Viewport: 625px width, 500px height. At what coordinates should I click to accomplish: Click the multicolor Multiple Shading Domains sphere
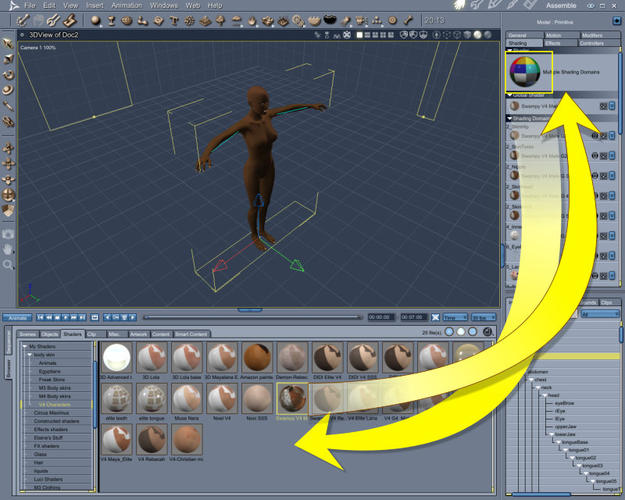[x=525, y=72]
